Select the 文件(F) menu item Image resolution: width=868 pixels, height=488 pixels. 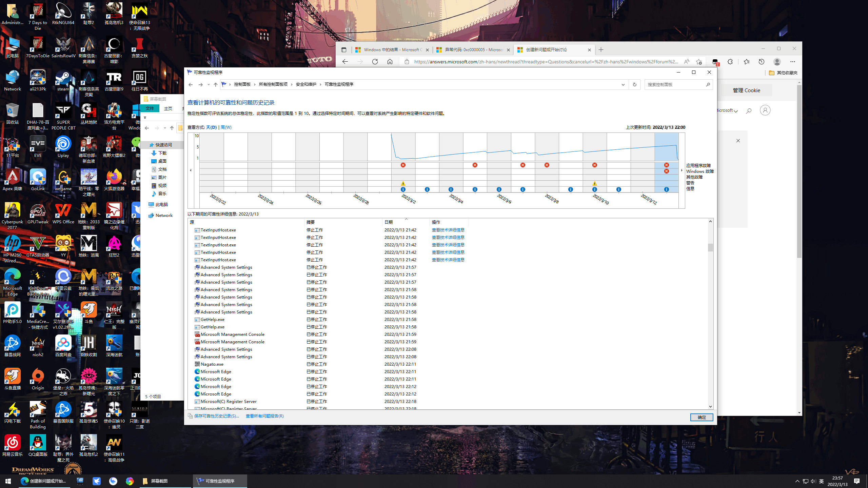[150, 108]
